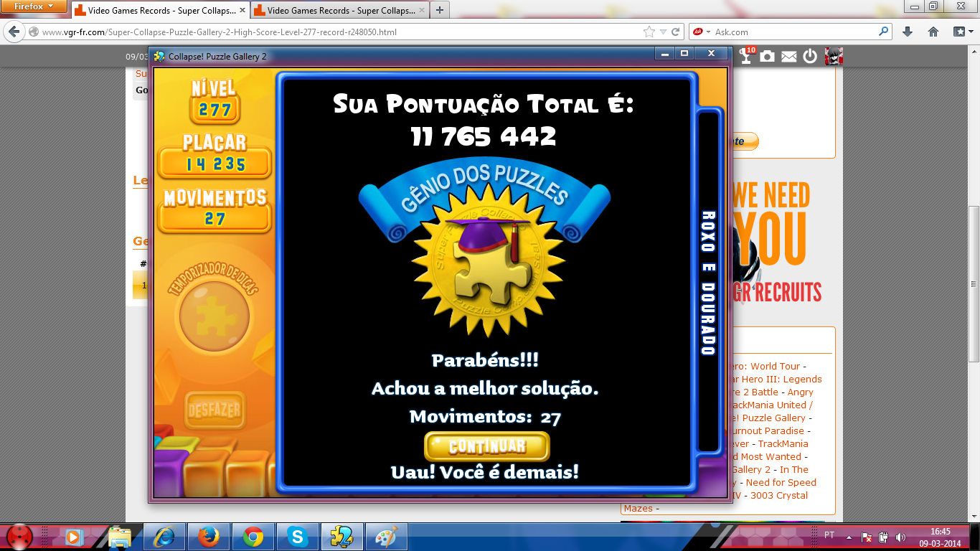This screenshot has width=980, height=551.
Task: Reload the page with refresh button
Action: coord(675,32)
